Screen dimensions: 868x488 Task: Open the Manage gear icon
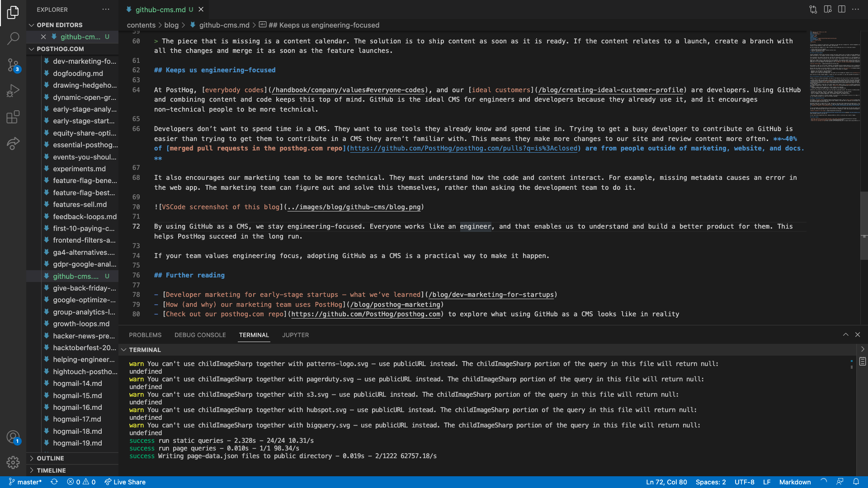(x=13, y=463)
